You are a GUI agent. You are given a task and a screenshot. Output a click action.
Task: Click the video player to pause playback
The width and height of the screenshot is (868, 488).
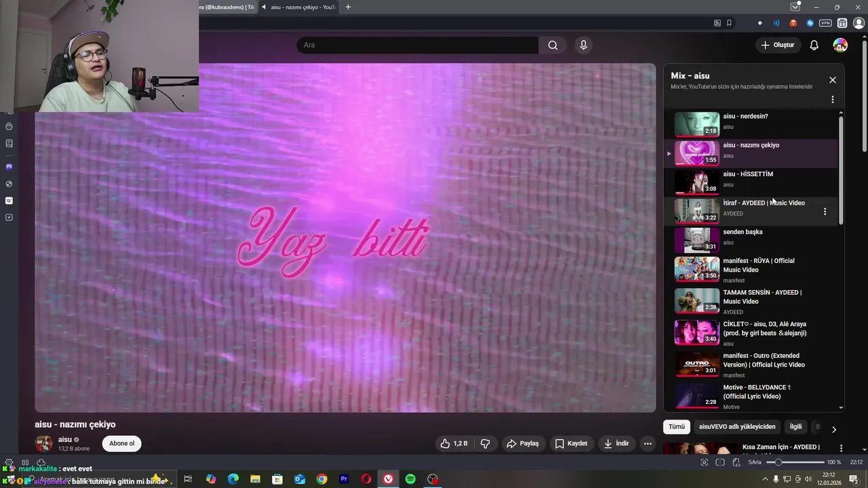(x=345, y=238)
